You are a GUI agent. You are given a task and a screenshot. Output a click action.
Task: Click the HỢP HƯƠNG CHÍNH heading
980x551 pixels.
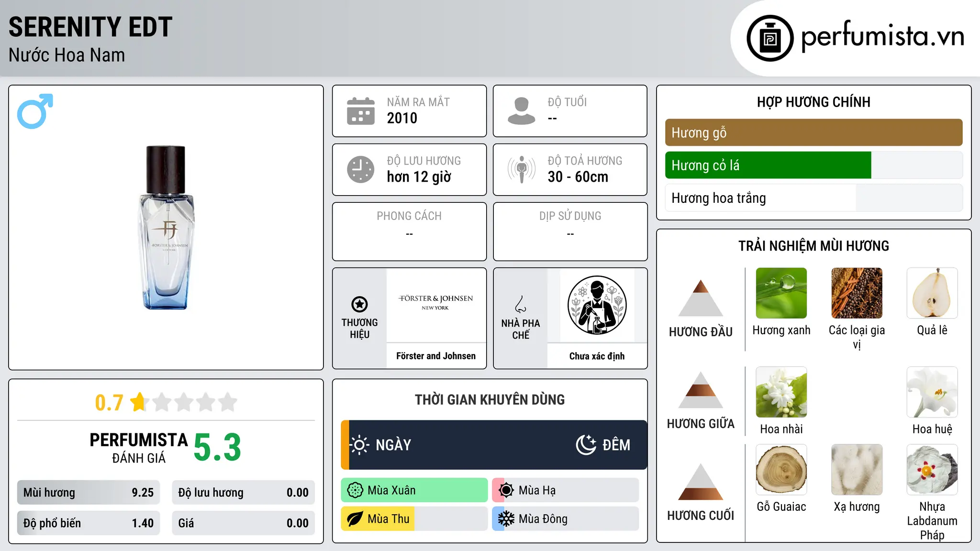813,102
